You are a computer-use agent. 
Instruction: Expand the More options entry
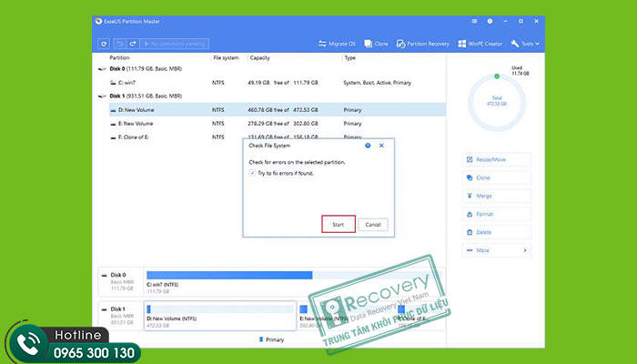point(497,250)
